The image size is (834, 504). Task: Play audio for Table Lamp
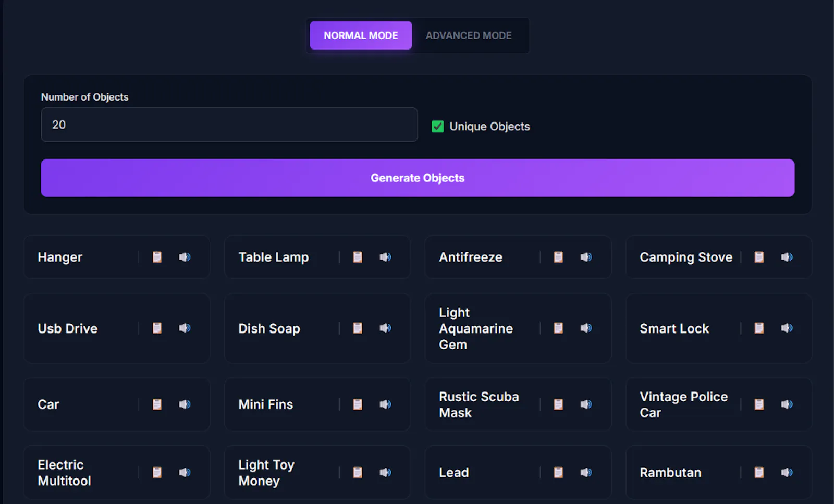click(x=385, y=257)
